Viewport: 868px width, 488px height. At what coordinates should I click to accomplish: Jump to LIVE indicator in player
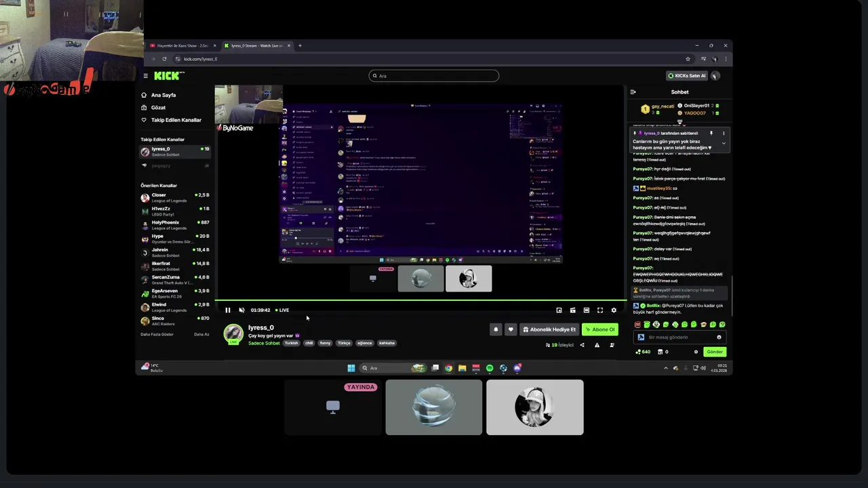282,310
